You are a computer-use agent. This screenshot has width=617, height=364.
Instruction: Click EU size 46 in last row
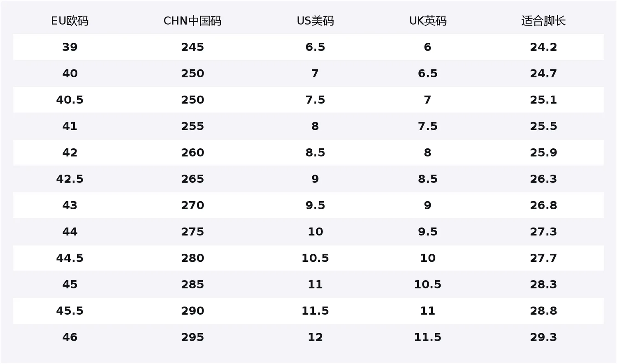[70, 337]
